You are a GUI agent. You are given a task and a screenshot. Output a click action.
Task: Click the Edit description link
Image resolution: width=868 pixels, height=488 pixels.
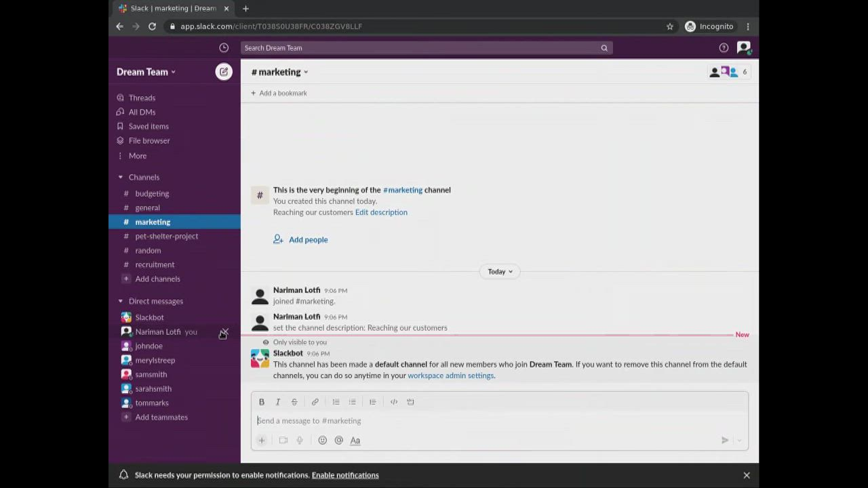coord(381,213)
